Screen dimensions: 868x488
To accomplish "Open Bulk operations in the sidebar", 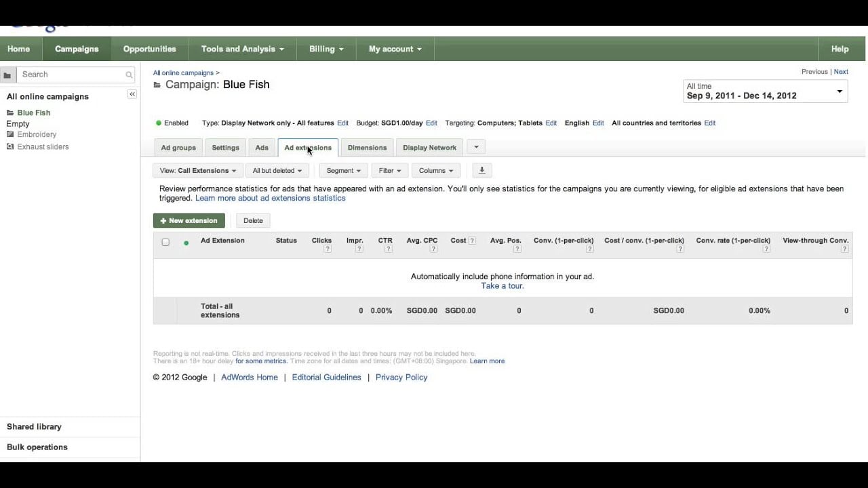I will click(x=37, y=447).
